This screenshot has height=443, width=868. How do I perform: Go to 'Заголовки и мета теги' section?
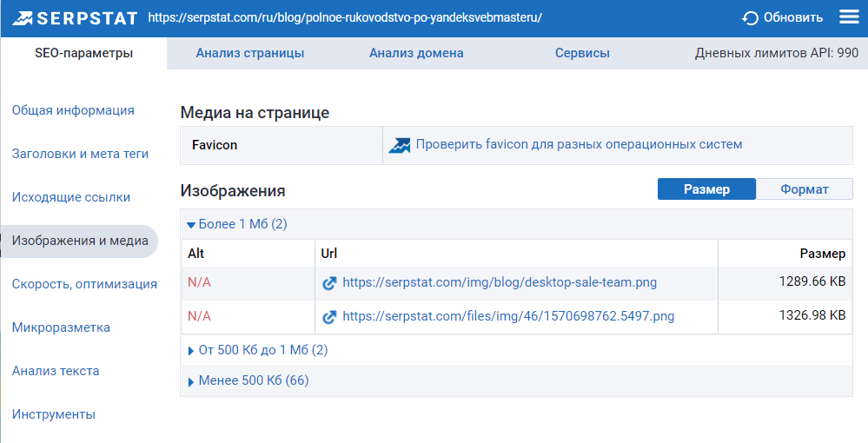[80, 154]
